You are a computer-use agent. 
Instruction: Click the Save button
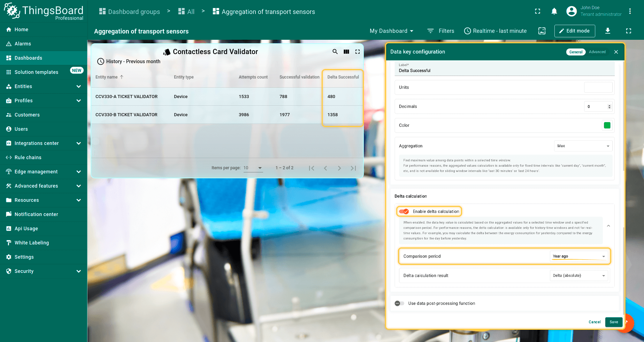click(614, 322)
